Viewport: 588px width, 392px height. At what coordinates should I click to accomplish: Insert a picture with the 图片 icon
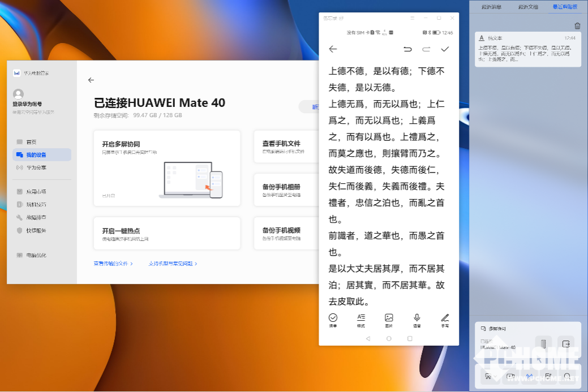pos(389,320)
